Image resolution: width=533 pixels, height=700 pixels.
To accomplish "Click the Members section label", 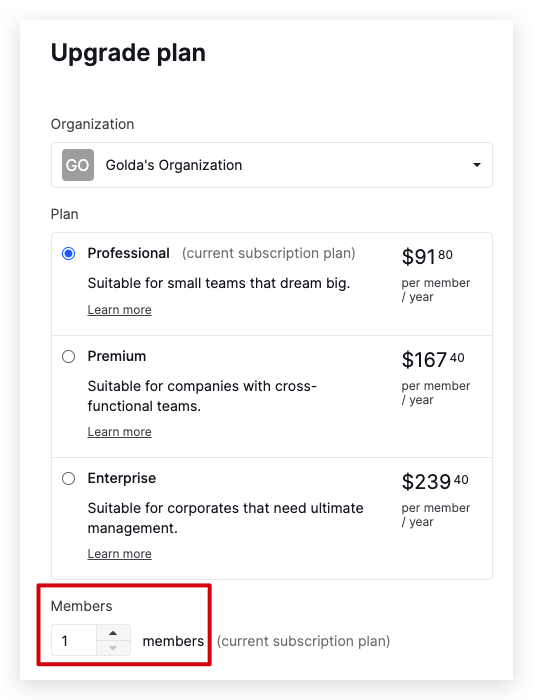I will [82, 606].
